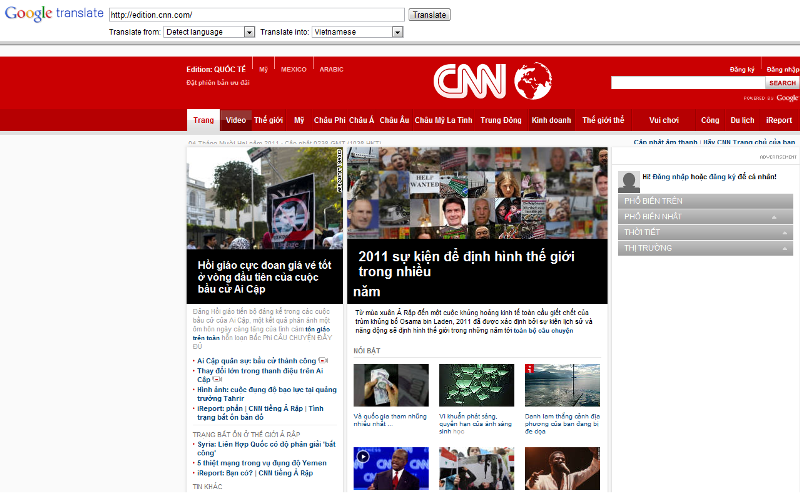Open the Mỹ navigation tab
This screenshot has height=494, width=800.
coord(299,120)
